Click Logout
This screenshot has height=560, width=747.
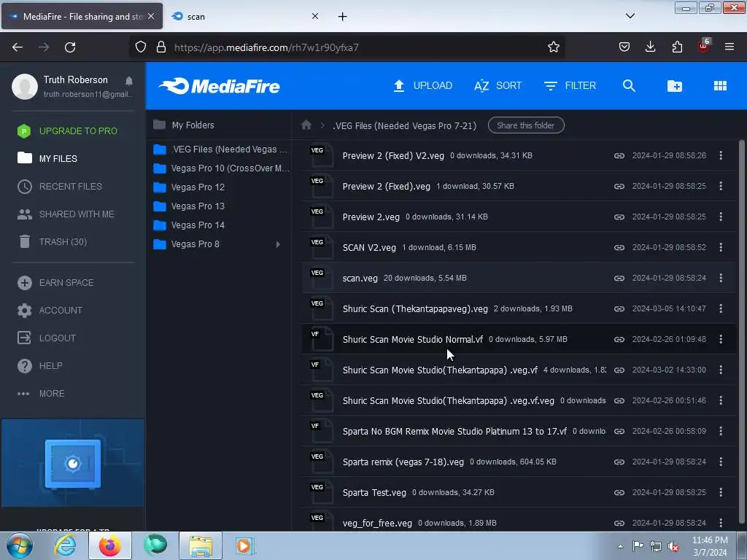point(47,338)
